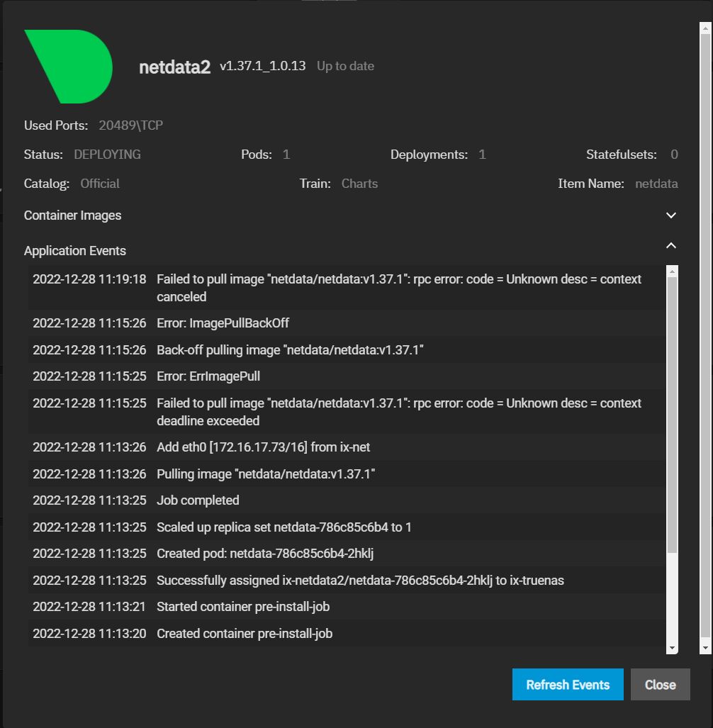Click the Train value Charts
Screen dimensions: 713x728
359,184
